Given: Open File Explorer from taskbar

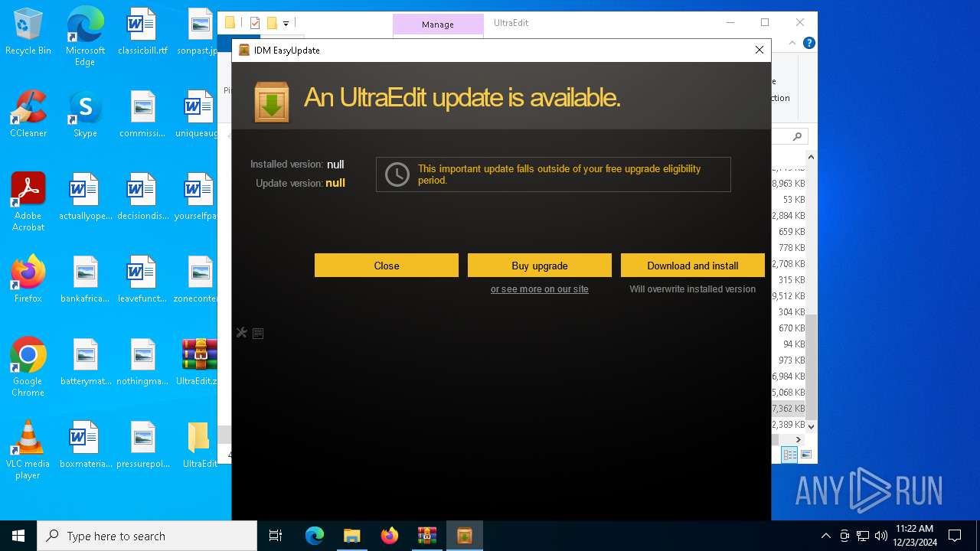Looking at the screenshot, I should pos(351,536).
